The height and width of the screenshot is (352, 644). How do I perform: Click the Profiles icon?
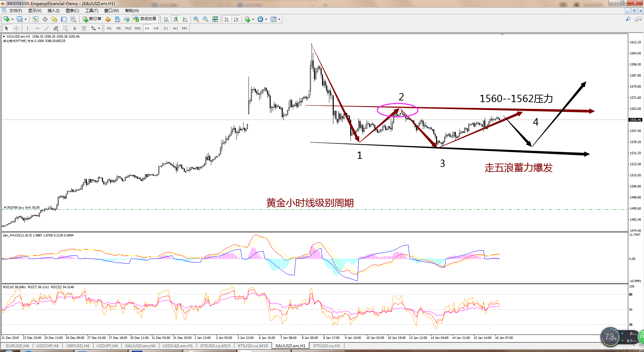tap(20, 19)
